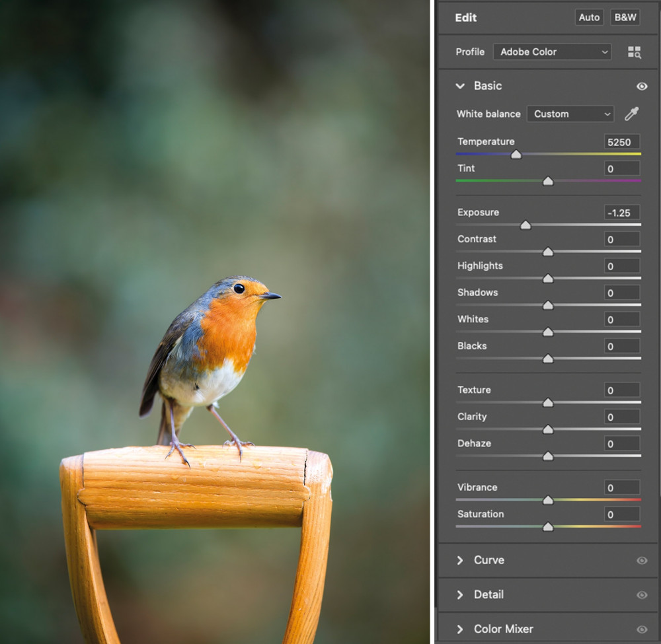Click the Temperature slider handle

516,155
